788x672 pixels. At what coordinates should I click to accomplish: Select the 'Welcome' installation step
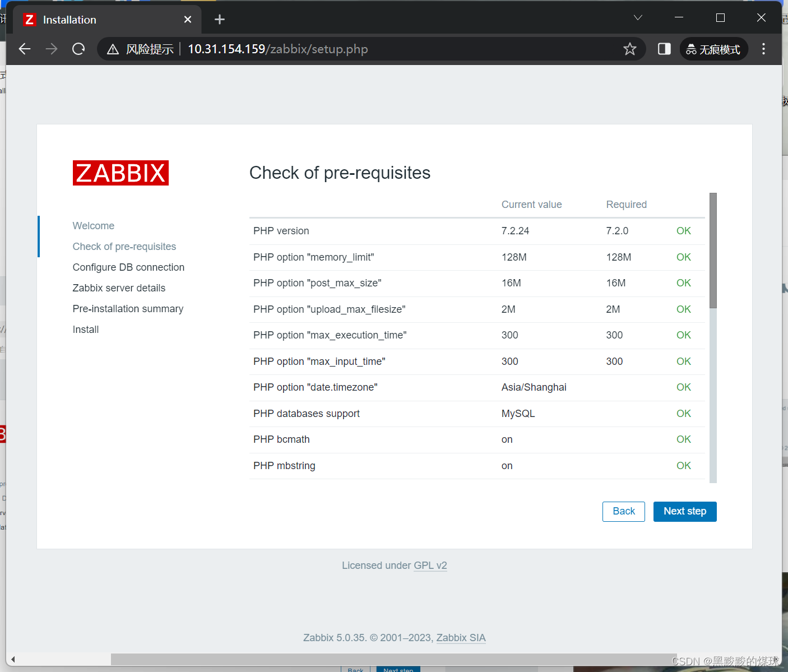pos(93,225)
